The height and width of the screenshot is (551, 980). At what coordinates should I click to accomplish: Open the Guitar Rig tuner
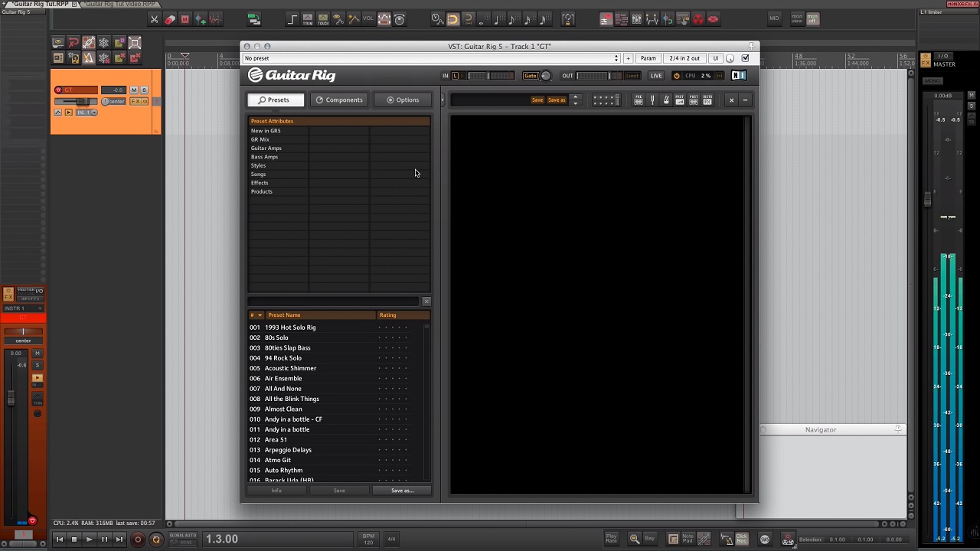pos(652,100)
